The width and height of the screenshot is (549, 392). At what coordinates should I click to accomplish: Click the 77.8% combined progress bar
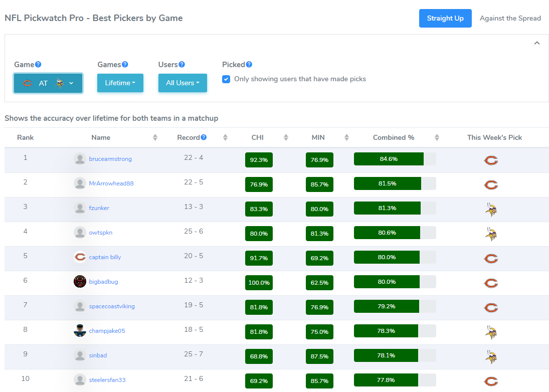click(x=395, y=380)
